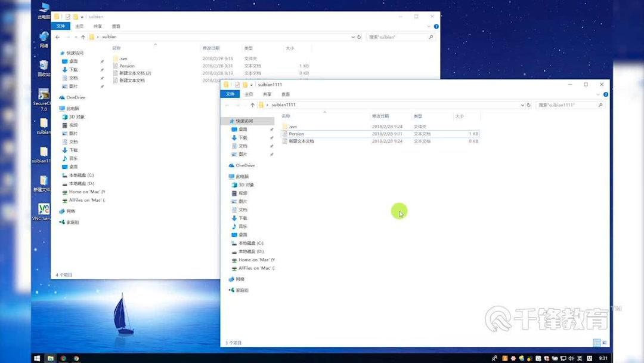Switch to large thumbnails view in status bar
The height and width of the screenshot is (363, 644).
(x=605, y=342)
